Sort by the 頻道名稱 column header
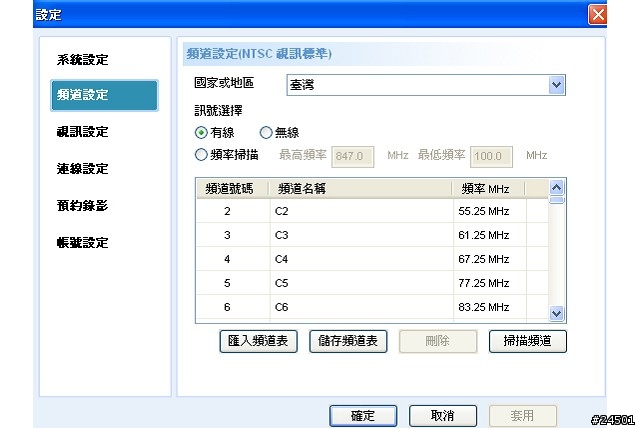 pos(360,188)
